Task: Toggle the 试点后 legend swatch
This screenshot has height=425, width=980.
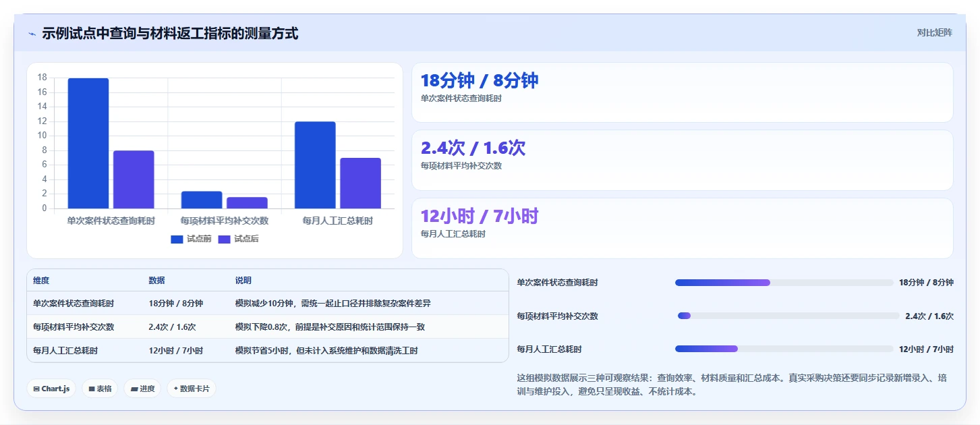Action: point(224,239)
